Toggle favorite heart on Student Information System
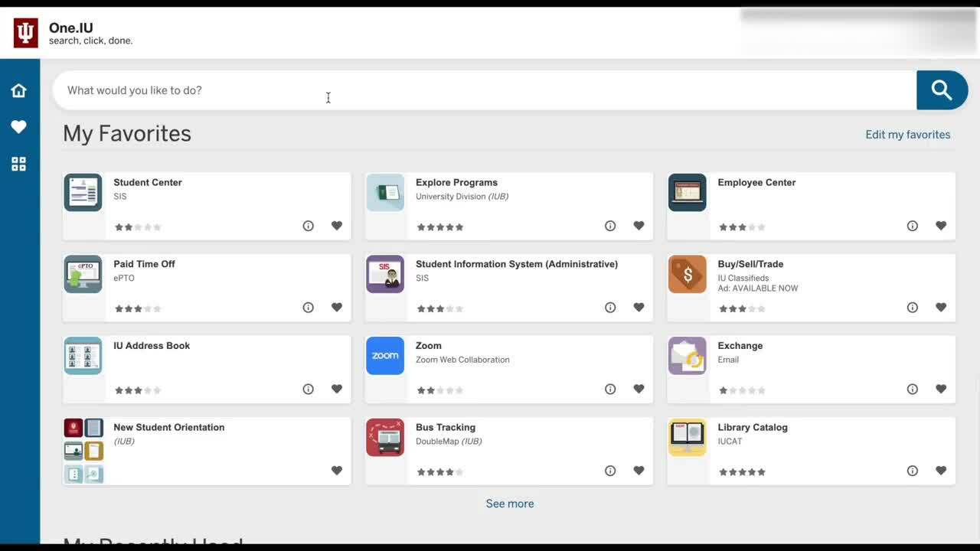Screen dimensions: 980x551 pos(639,308)
